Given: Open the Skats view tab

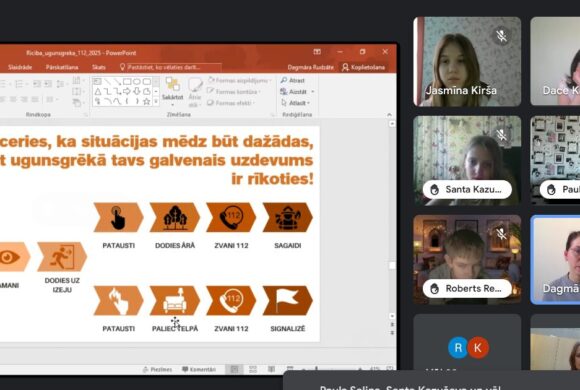Looking at the screenshot, I should (99, 67).
